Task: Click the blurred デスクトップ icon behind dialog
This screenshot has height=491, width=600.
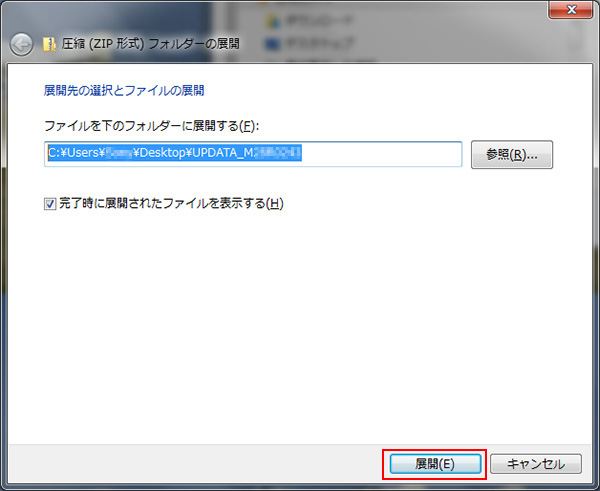Action: click(268, 43)
